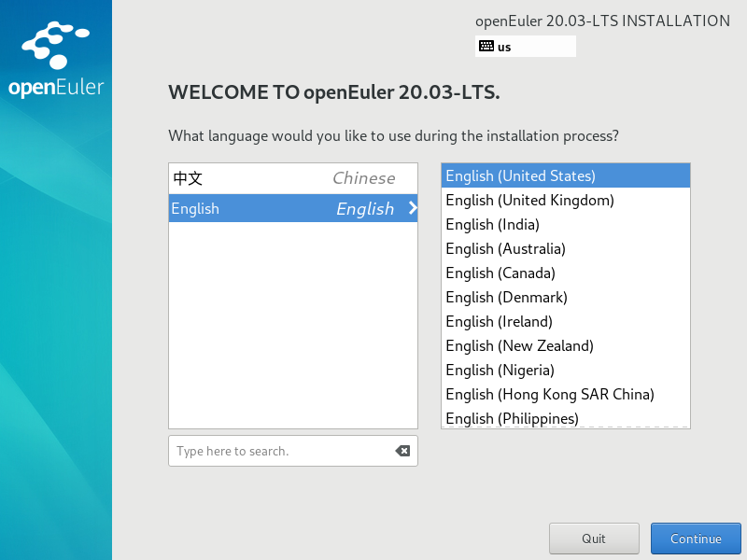Continue to the next installation step
Image resolution: width=747 pixels, height=560 pixels.
coord(696,539)
